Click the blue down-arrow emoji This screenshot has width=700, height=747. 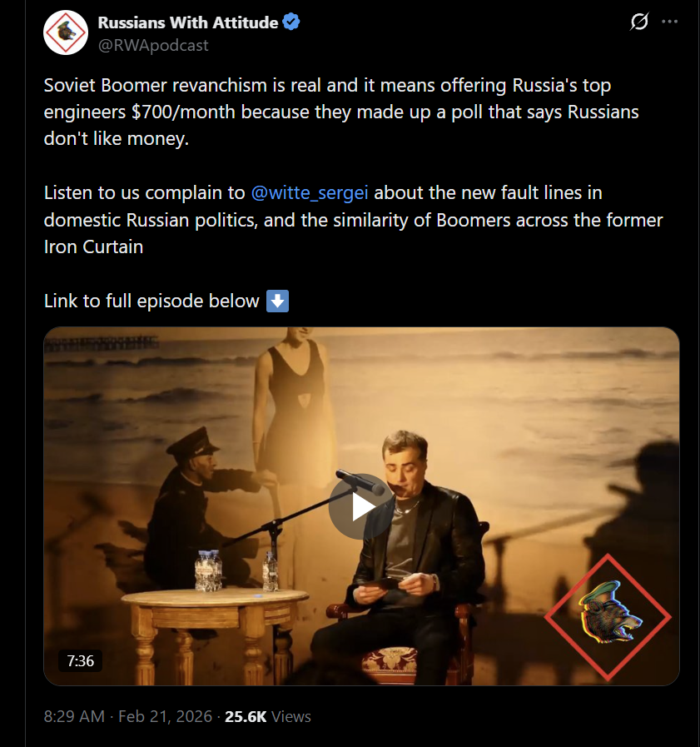(x=277, y=301)
